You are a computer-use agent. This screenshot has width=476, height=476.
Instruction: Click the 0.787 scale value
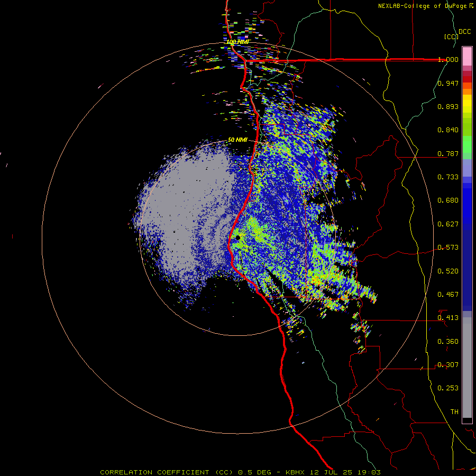[x=448, y=153]
